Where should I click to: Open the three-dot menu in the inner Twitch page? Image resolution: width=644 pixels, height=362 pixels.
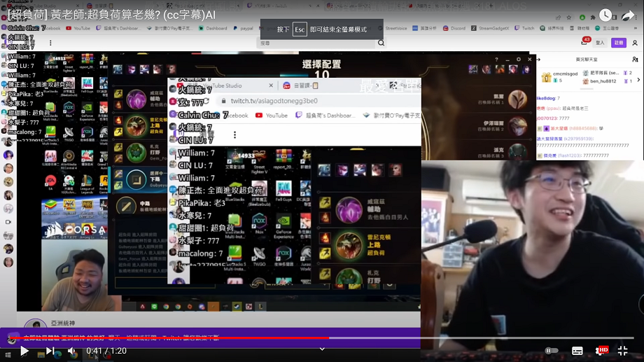pyautogui.click(x=235, y=134)
